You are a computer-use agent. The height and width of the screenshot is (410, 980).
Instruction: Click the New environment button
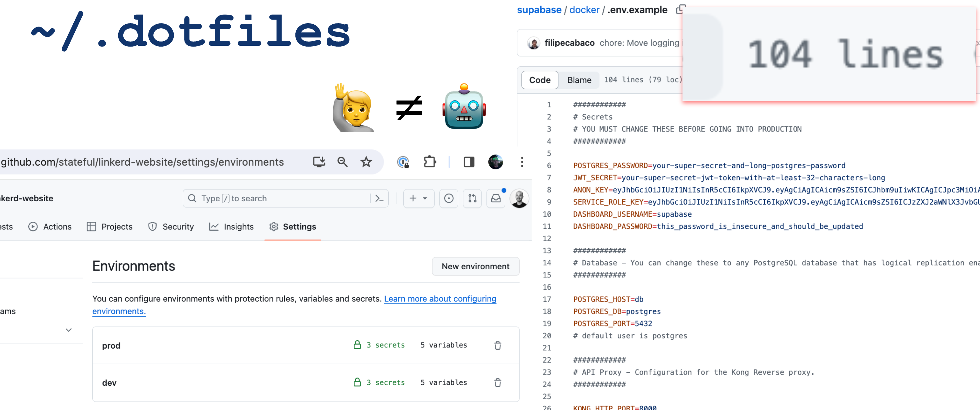tap(475, 266)
